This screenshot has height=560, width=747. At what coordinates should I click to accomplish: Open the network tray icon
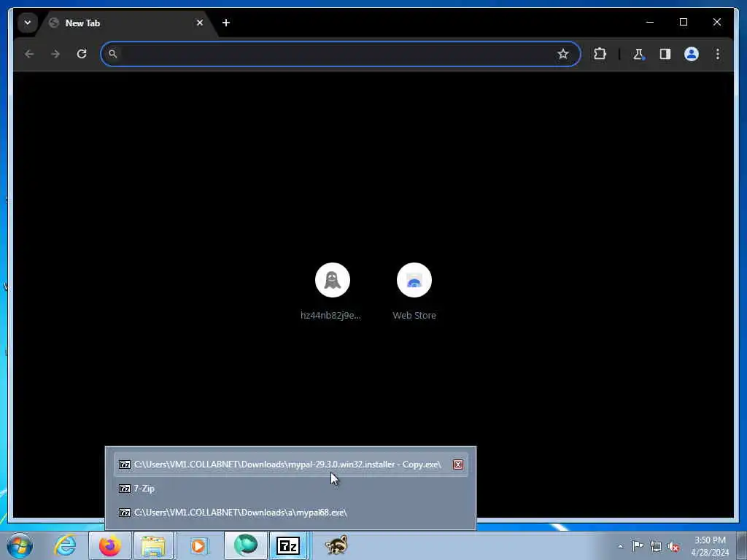[656, 547]
